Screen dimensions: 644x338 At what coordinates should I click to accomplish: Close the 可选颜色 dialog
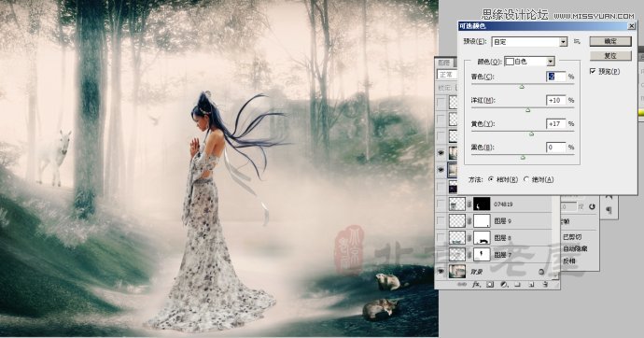click(631, 26)
